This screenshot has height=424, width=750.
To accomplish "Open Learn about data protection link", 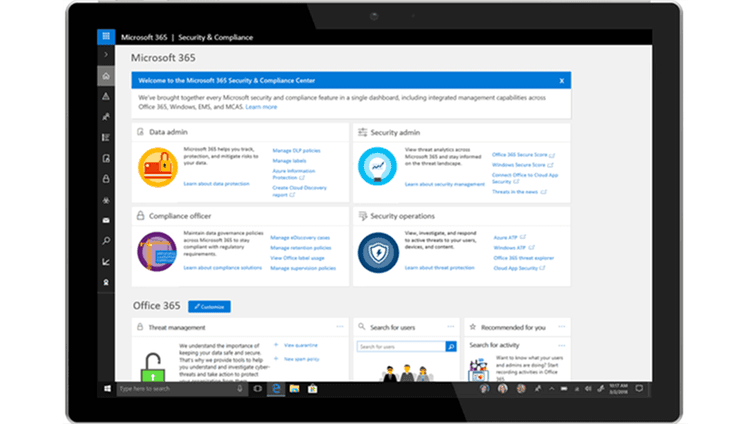I will pyautogui.click(x=216, y=184).
